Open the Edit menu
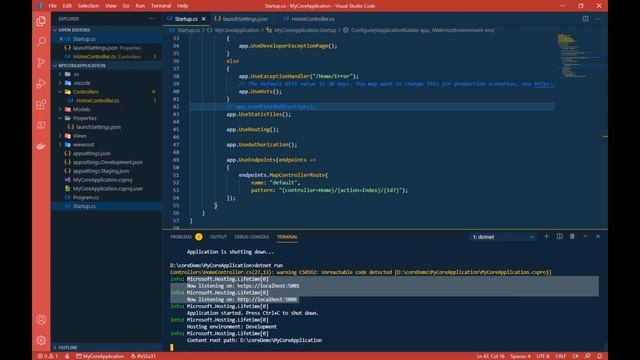The width and height of the screenshot is (640, 360). tap(67, 6)
